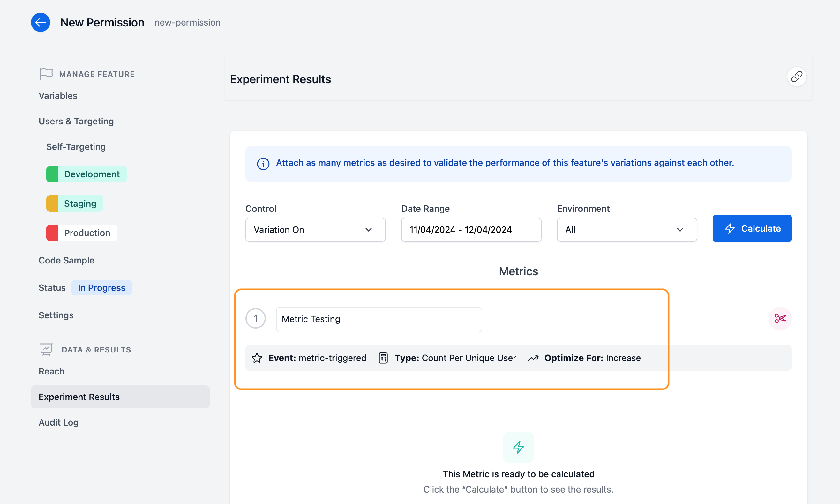Select the Staging environment badge

pyautogui.click(x=74, y=203)
